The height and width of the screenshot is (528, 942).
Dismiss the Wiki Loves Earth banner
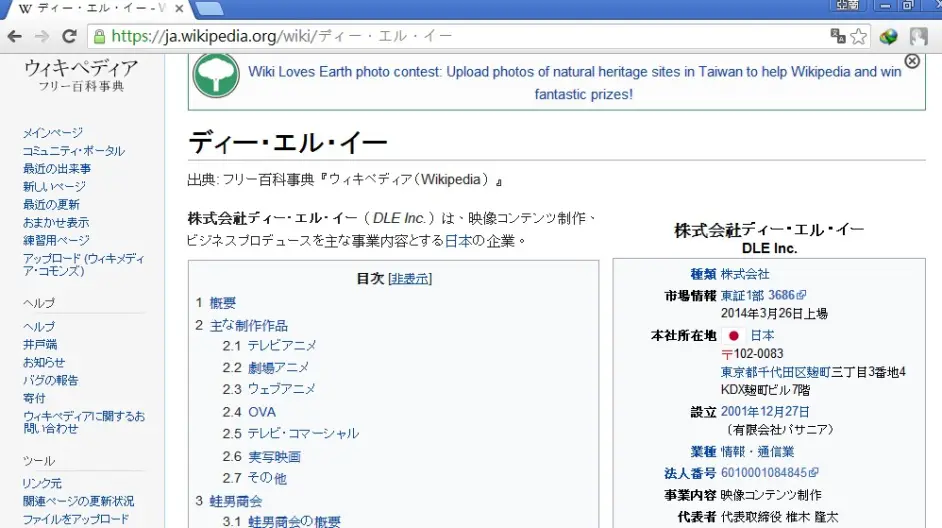point(912,61)
